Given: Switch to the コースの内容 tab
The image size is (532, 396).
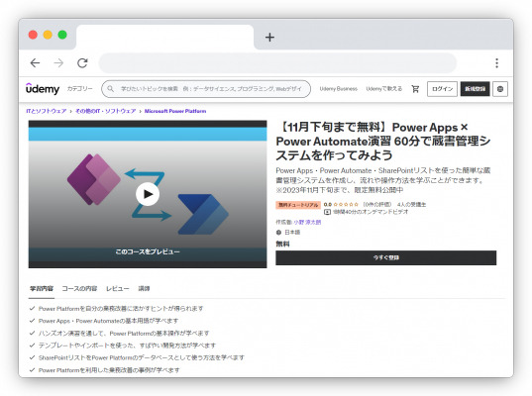Looking at the screenshot, I should click(79, 288).
